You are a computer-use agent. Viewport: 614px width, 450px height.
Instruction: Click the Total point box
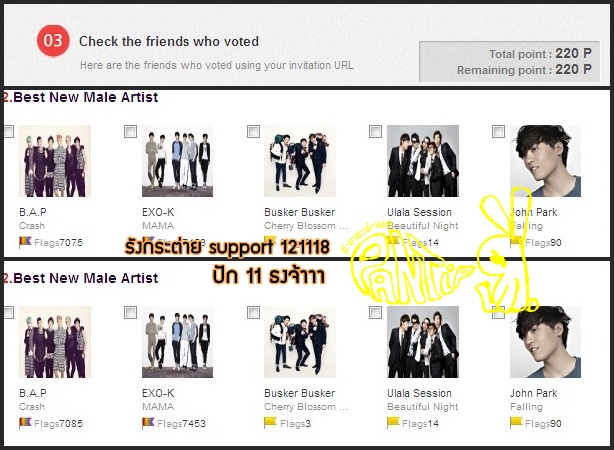(509, 61)
